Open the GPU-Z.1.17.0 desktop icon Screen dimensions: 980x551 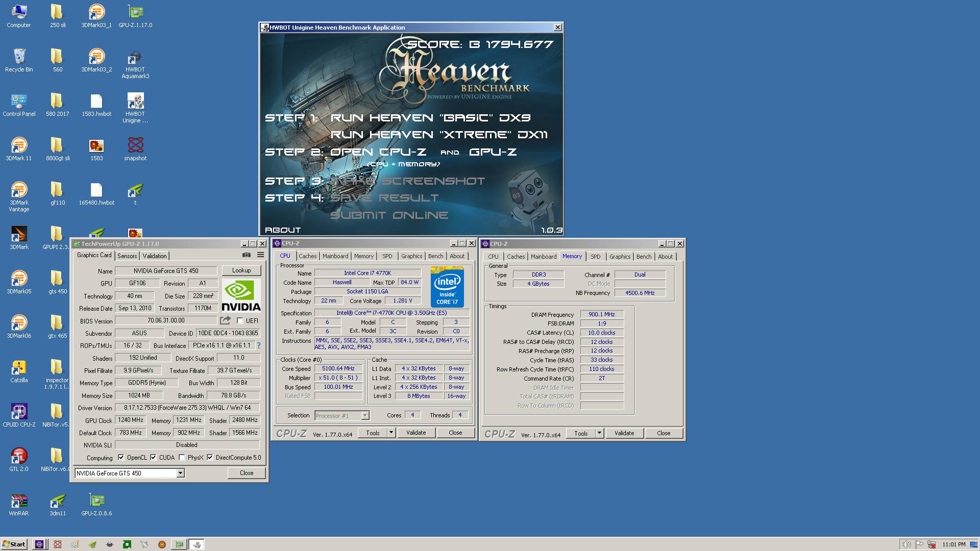pyautogui.click(x=135, y=16)
